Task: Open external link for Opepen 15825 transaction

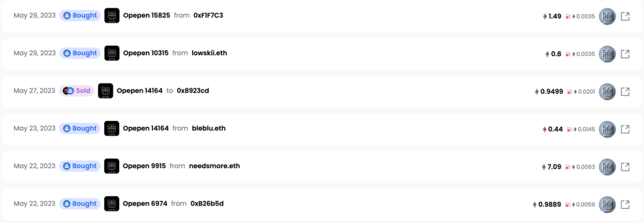Action: tap(624, 16)
